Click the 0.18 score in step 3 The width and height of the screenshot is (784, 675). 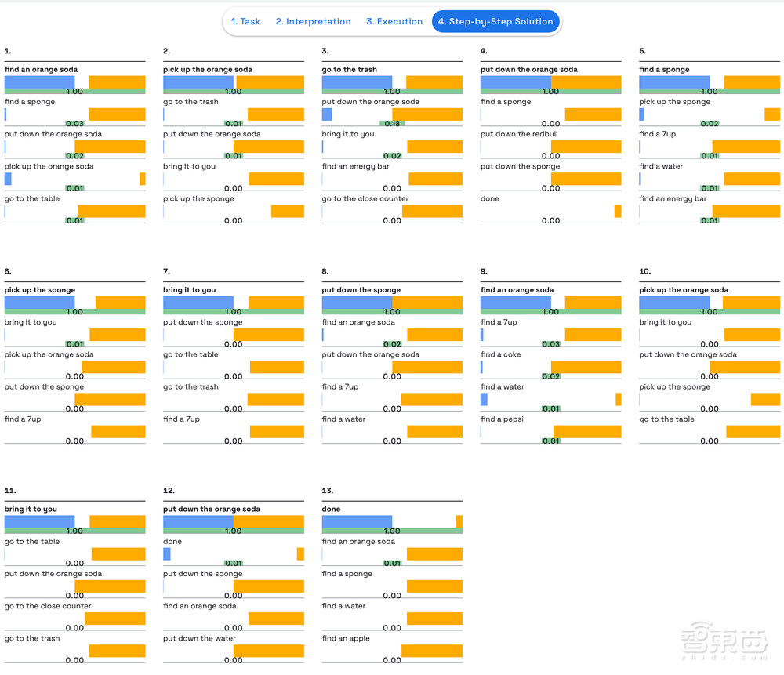(x=392, y=124)
